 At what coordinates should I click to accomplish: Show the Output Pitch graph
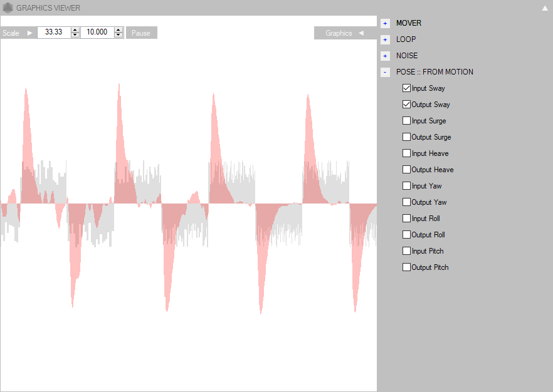pyautogui.click(x=406, y=267)
